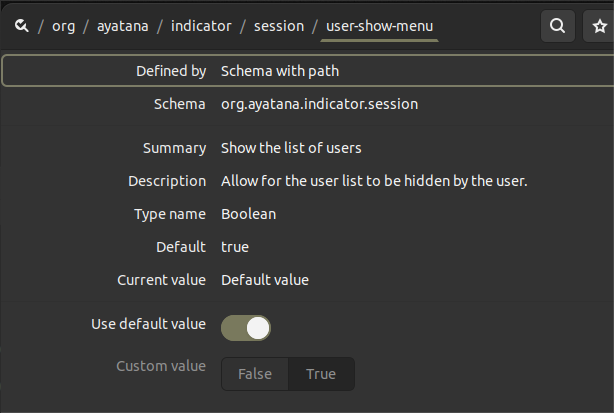This screenshot has height=413, width=614.
Task: Navigate to the org path segment
Action: 65,26
